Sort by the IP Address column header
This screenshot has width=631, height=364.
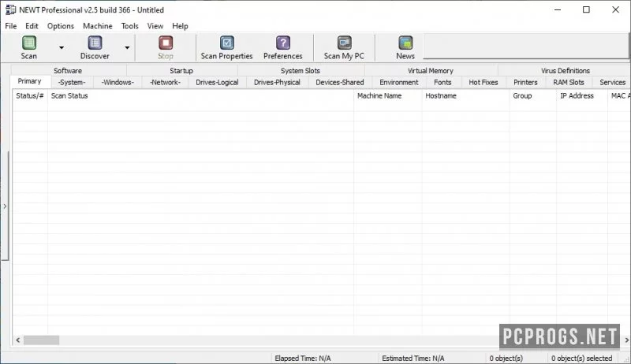pyautogui.click(x=582, y=96)
